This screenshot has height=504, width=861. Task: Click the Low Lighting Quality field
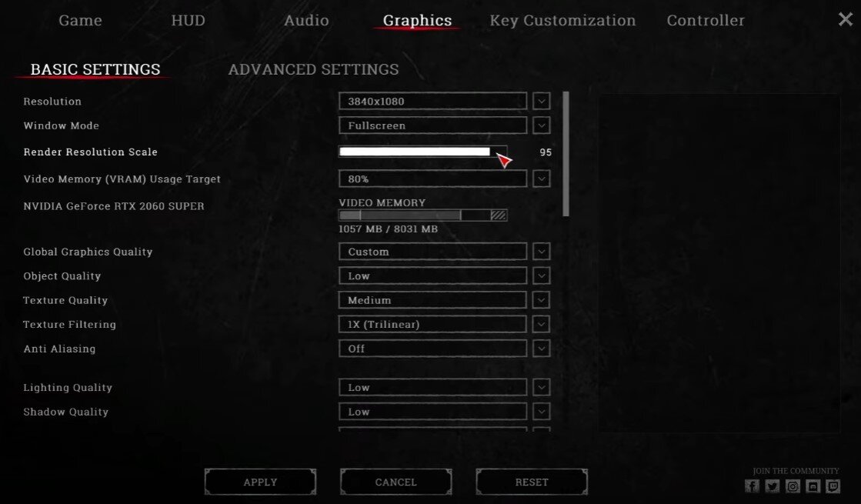coord(432,387)
